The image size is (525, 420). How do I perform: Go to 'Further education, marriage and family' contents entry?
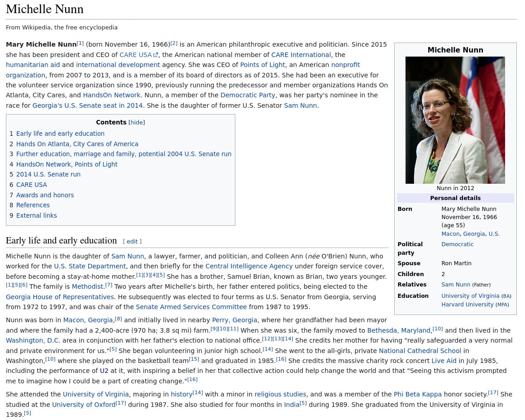click(124, 154)
